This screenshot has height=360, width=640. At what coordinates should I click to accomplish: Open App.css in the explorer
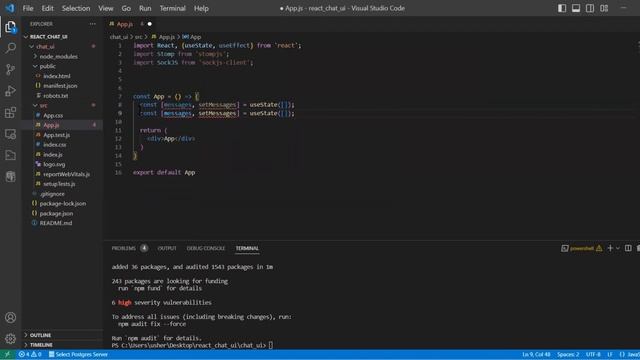[53, 116]
